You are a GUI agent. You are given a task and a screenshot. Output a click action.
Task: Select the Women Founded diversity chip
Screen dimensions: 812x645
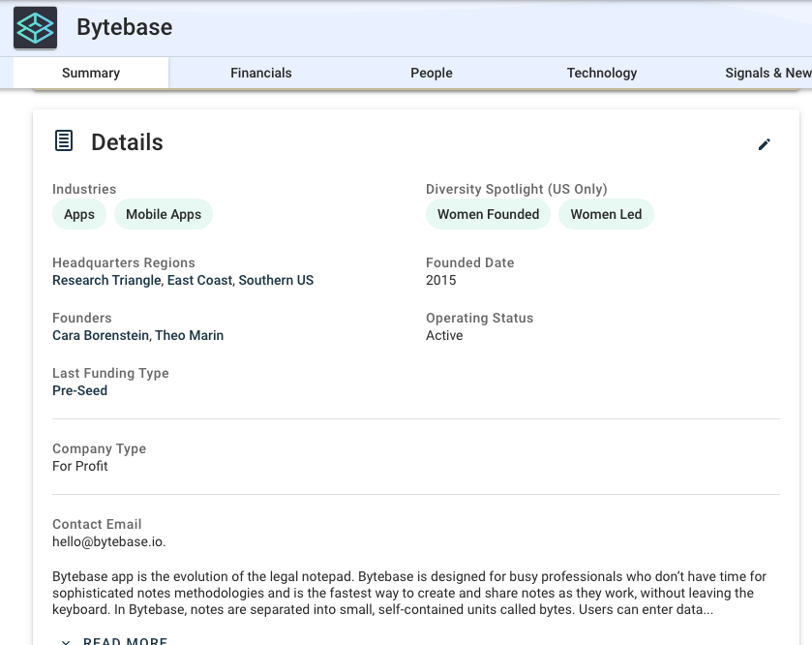[489, 214]
